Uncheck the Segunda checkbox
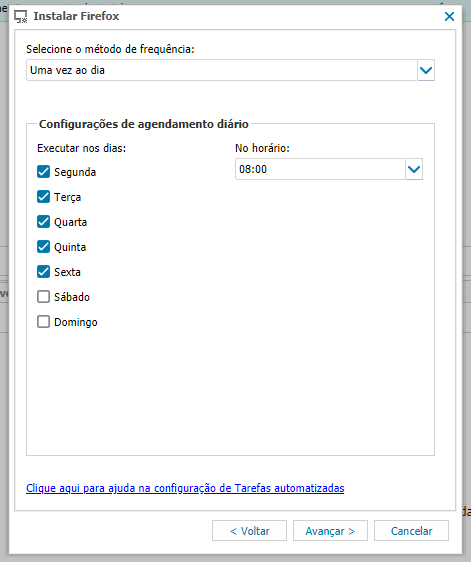This screenshot has width=471, height=562. point(43,172)
